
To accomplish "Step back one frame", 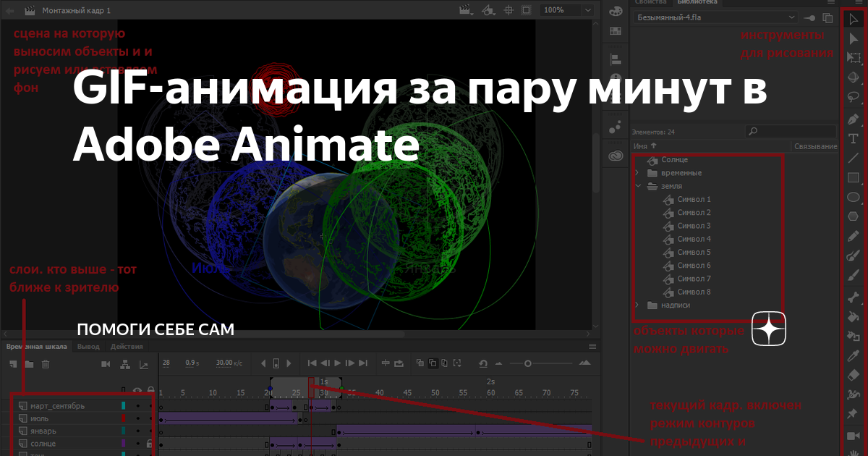I will coord(325,363).
